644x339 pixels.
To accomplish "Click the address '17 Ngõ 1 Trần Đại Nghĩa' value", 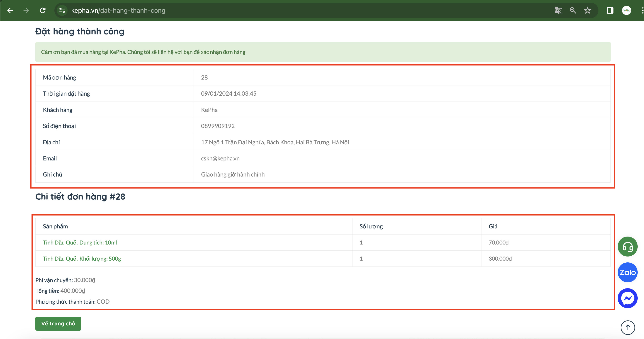I will (x=275, y=142).
